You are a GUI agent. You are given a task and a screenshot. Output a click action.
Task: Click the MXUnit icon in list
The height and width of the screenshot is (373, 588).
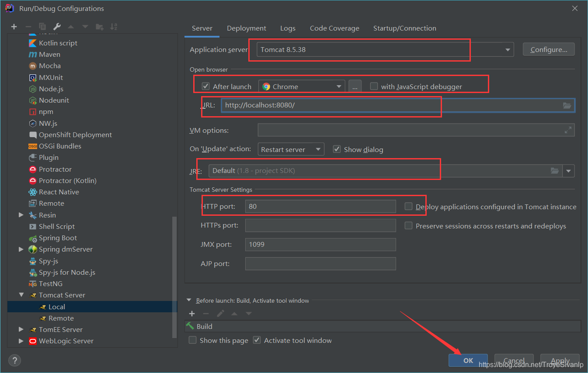point(32,78)
